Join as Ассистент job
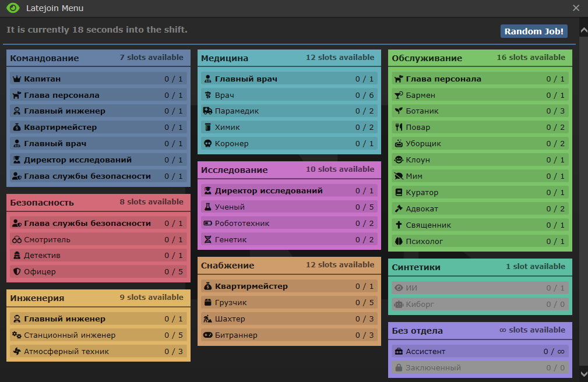The image size is (588, 382). pos(480,351)
